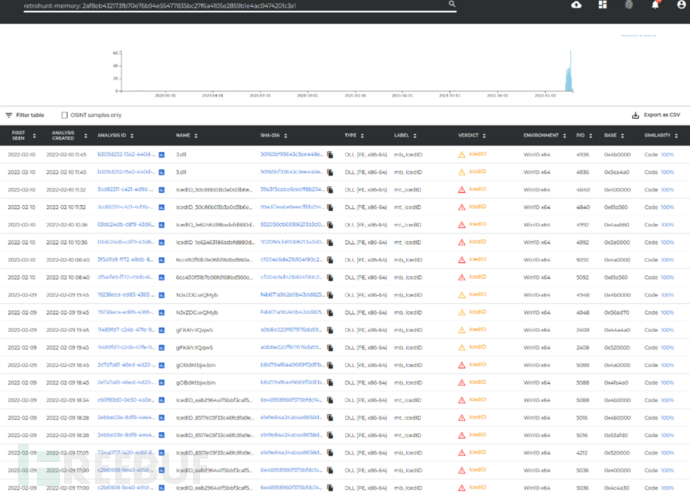
Task: Open the user account icon
Action: click(681, 5)
